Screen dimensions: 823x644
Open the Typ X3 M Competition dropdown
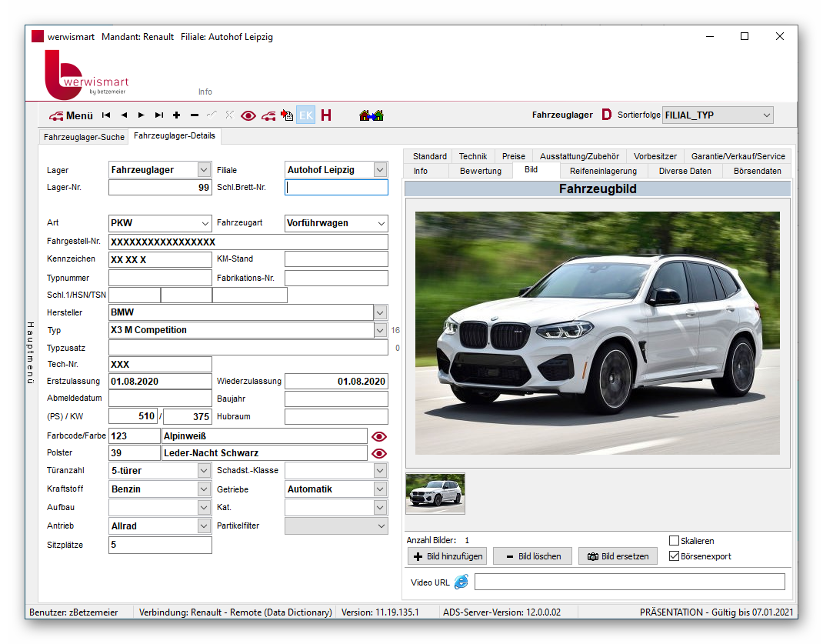[381, 330]
